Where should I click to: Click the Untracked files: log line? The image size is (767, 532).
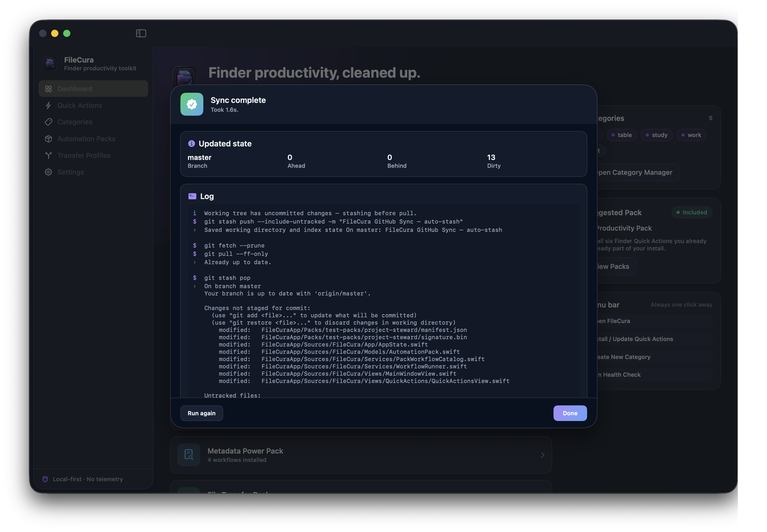pos(232,395)
